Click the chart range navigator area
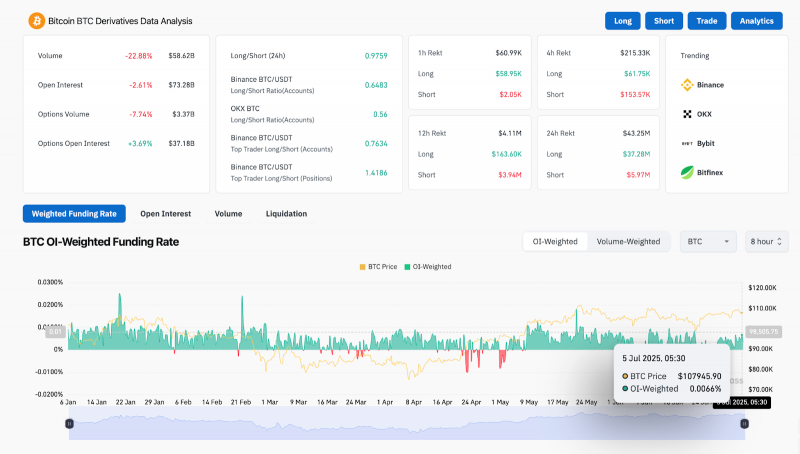Screen dimensions: 800x454 coord(407,423)
